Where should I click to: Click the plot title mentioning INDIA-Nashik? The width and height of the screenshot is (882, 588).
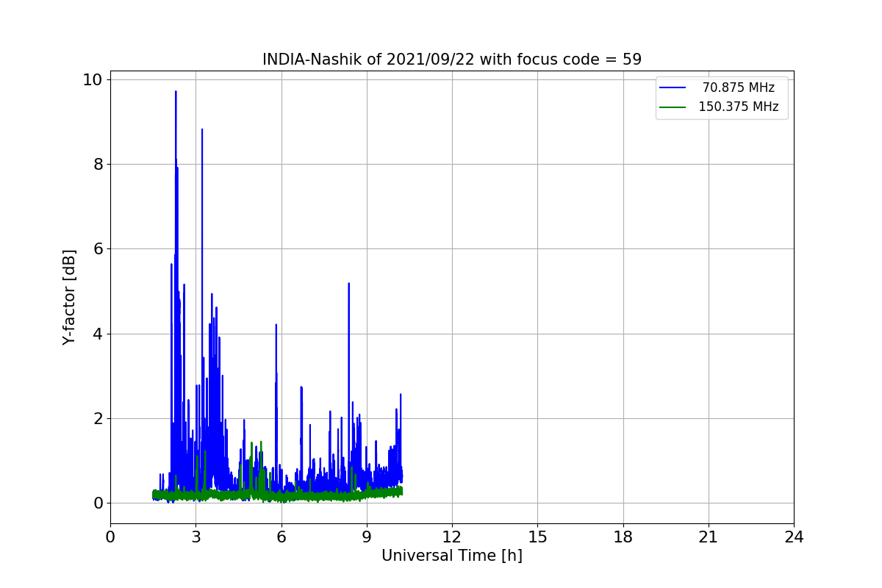(x=452, y=60)
